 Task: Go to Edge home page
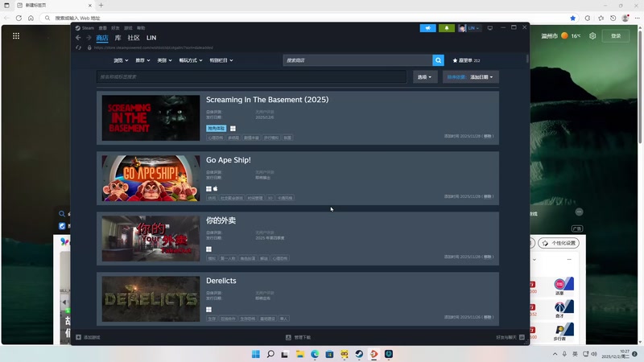click(31, 18)
